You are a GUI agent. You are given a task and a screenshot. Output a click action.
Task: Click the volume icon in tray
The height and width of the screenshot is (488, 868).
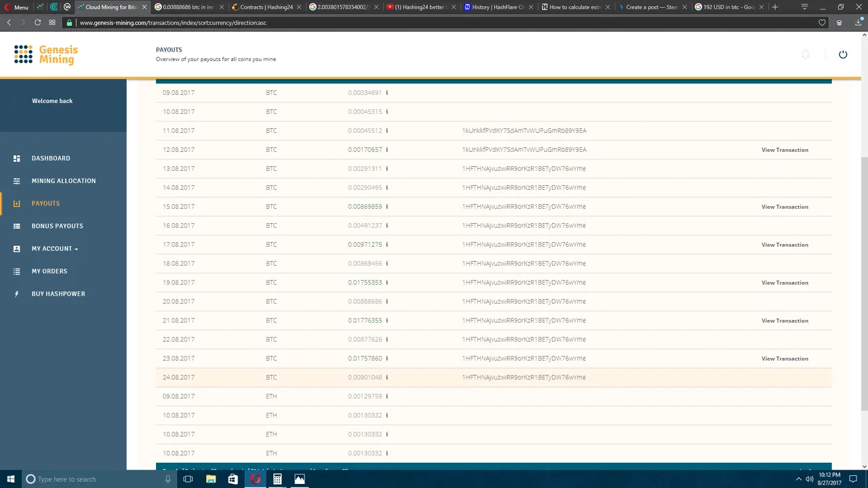tap(810, 479)
